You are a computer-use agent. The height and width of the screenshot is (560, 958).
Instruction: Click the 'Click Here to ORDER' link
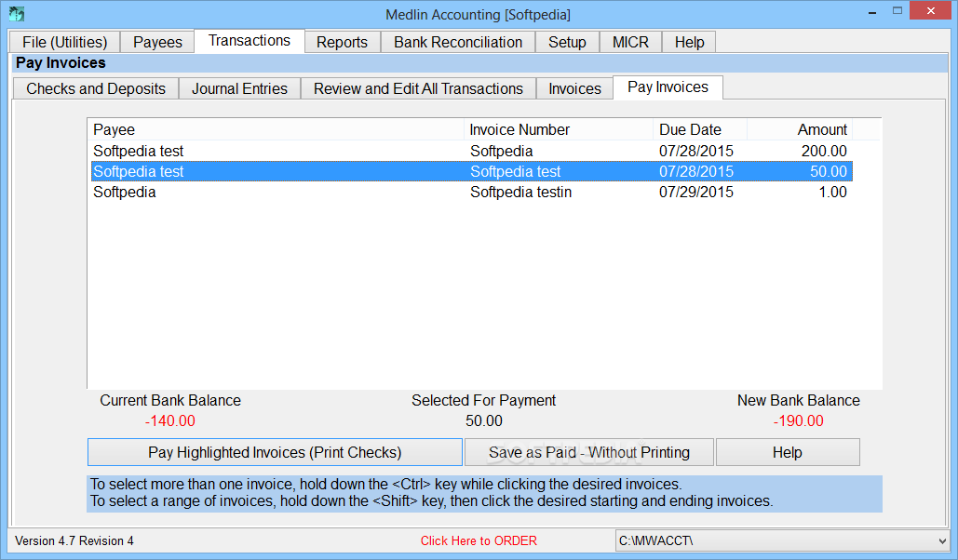(x=479, y=541)
